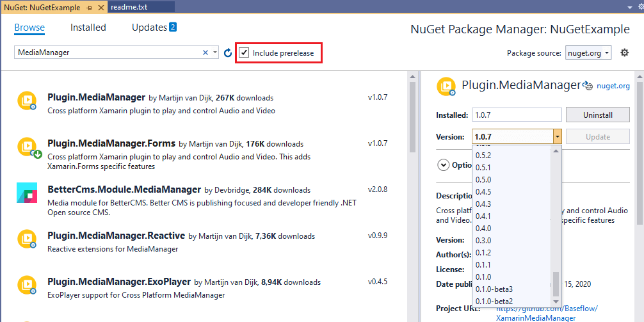Select the BetterCms.Module.MediaManager package title
Image resolution: width=644 pixels, height=322 pixels.
[124, 189]
